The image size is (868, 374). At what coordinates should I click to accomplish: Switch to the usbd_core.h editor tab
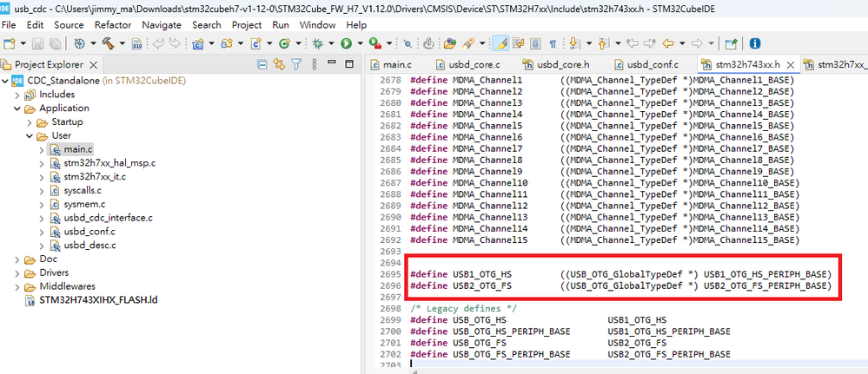point(556,65)
